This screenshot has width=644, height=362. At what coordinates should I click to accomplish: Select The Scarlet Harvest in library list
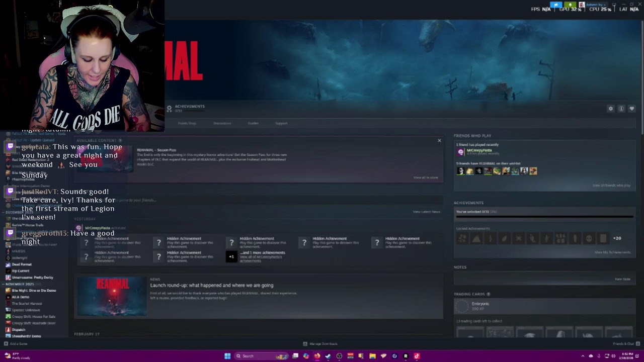pyautogui.click(x=27, y=304)
